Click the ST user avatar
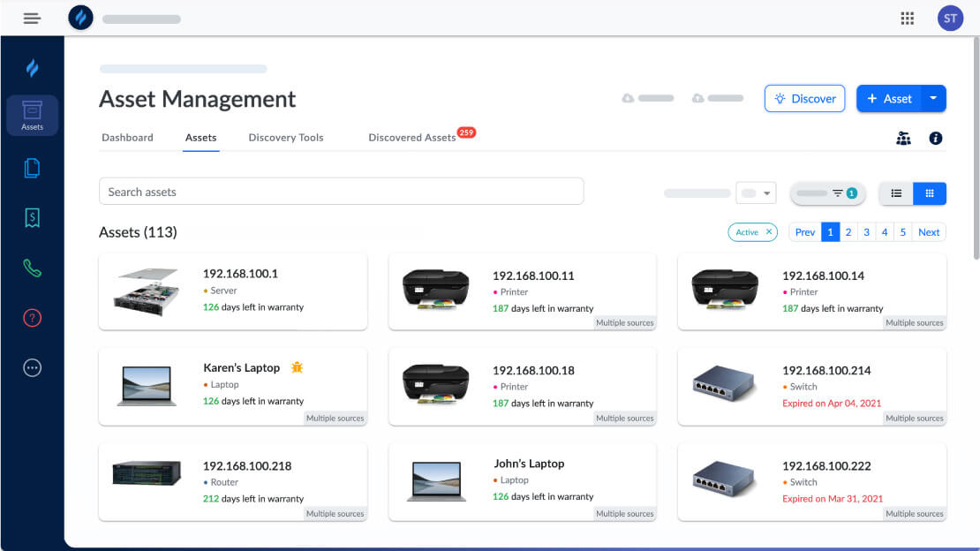This screenshot has width=980, height=551. tap(950, 18)
